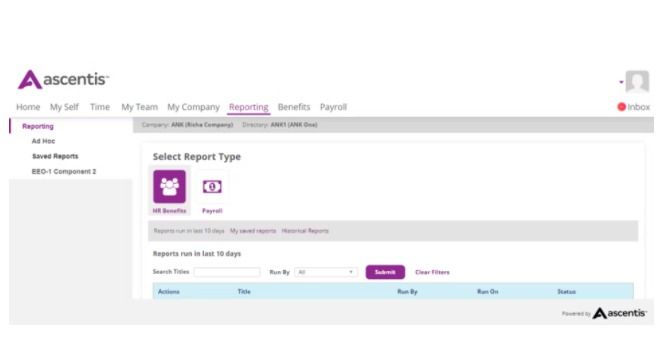Open the My saved reports link
Image resolution: width=660 pixels, height=362 pixels.
pyautogui.click(x=253, y=231)
